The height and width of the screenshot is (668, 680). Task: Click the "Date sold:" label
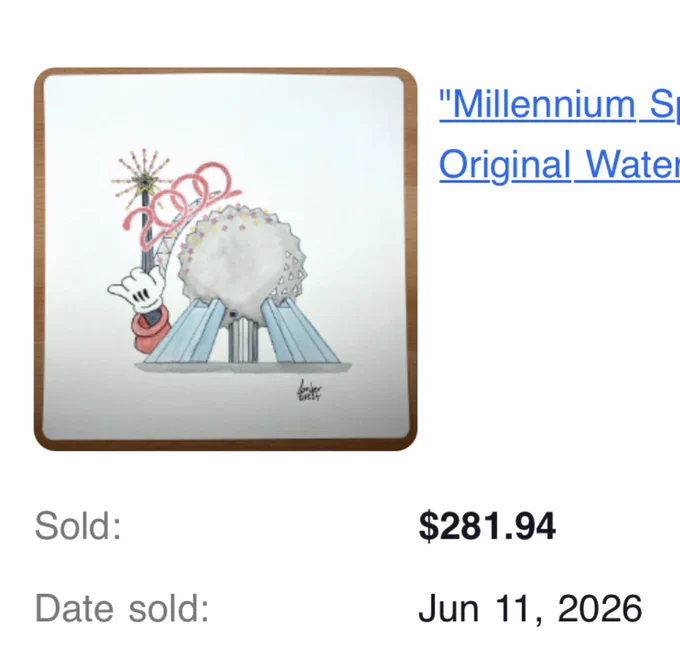click(122, 608)
